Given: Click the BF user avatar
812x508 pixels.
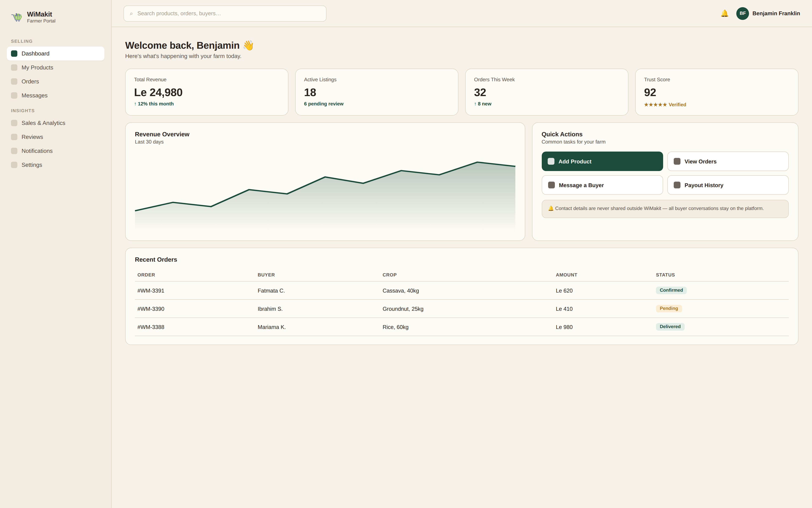Looking at the screenshot, I should point(742,13).
